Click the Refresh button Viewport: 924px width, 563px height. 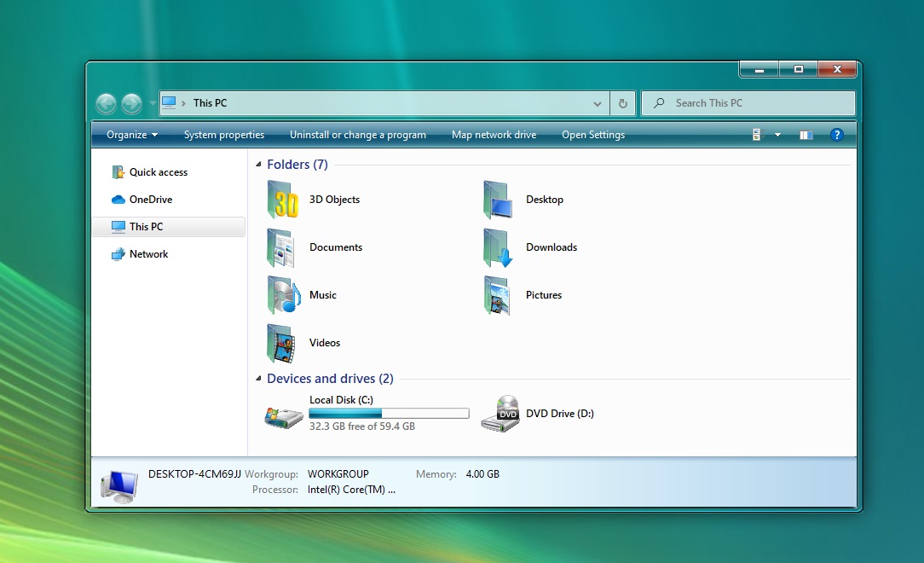tap(622, 102)
